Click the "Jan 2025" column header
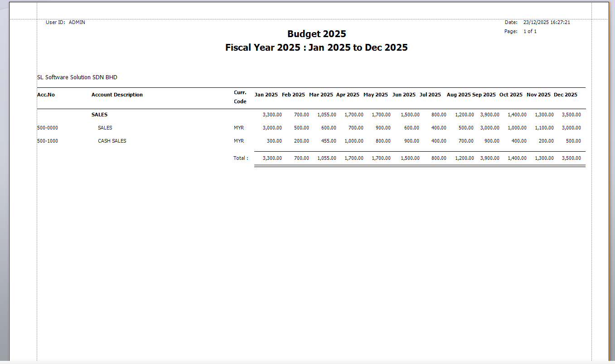 (x=266, y=95)
